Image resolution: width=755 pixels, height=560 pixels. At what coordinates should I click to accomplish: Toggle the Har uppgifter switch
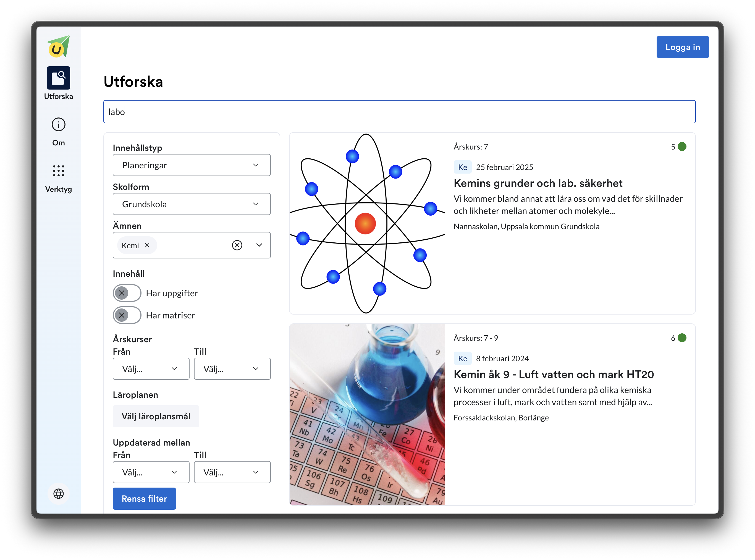[x=127, y=293]
